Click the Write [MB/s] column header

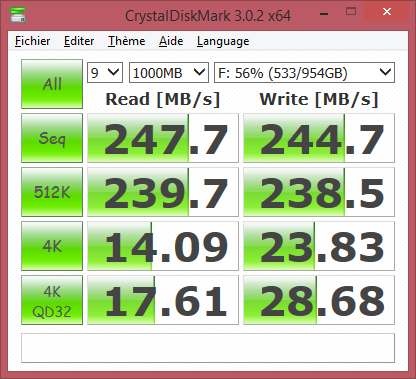point(319,99)
